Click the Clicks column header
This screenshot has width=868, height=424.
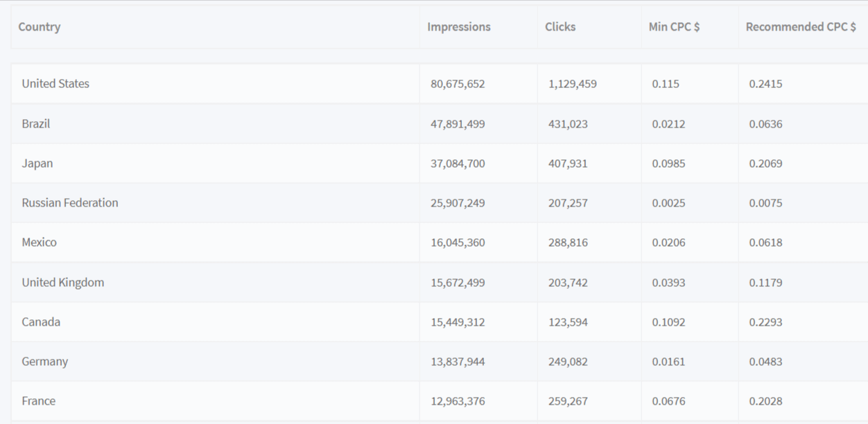click(x=560, y=27)
